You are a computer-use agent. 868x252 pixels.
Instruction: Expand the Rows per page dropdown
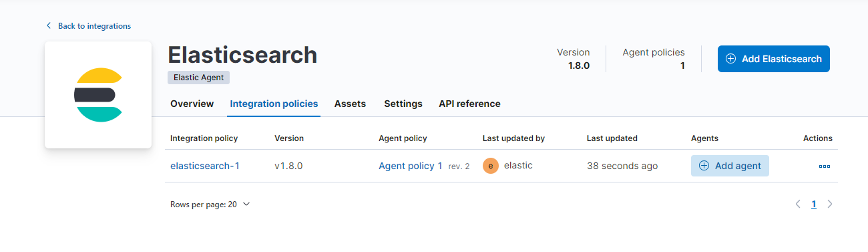210,205
